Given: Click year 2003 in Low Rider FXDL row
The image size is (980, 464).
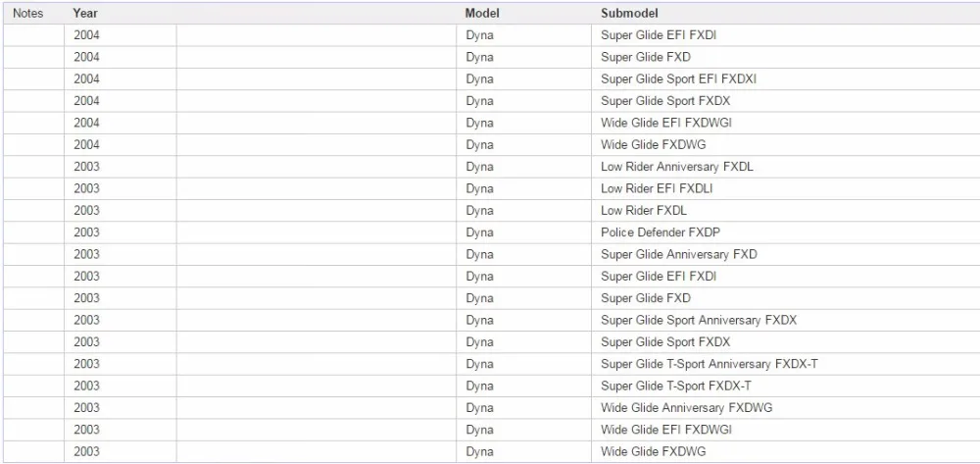Looking at the screenshot, I should click(86, 210).
